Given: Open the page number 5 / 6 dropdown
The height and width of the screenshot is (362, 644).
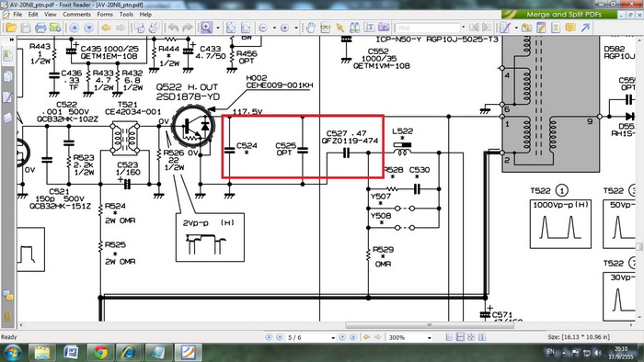Looking at the screenshot, I should [x=333, y=338].
